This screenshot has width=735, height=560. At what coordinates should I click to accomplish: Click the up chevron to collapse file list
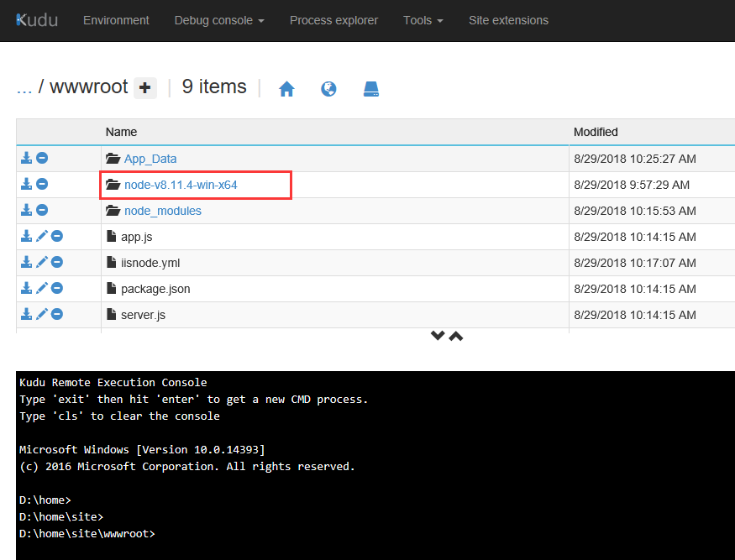[456, 336]
